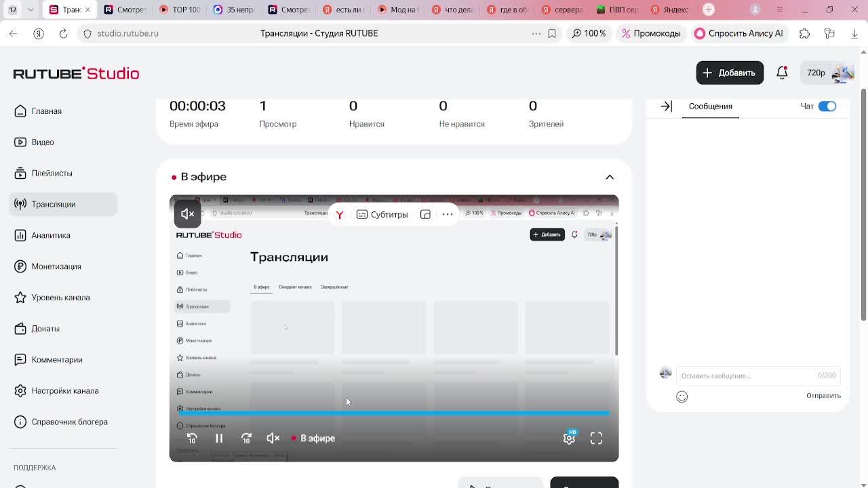
Task: Click the Просмотр count label
Action: coord(278,124)
